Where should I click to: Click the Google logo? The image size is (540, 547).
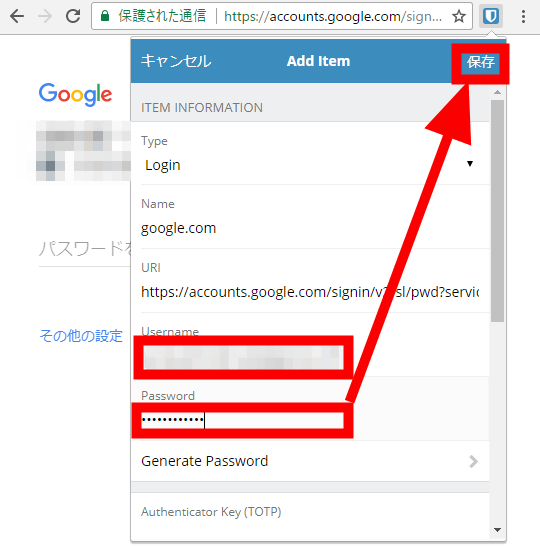(x=75, y=94)
